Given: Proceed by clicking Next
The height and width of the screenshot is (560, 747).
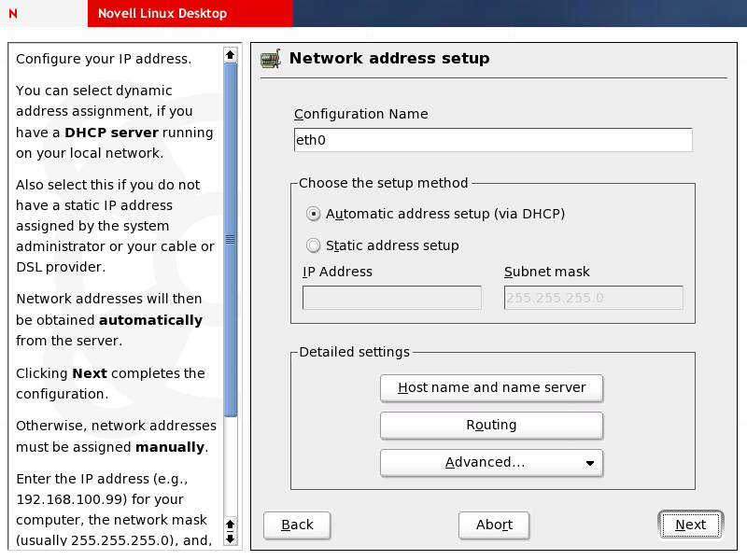Looking at the screenshot, I should click(x=690, y=525).
